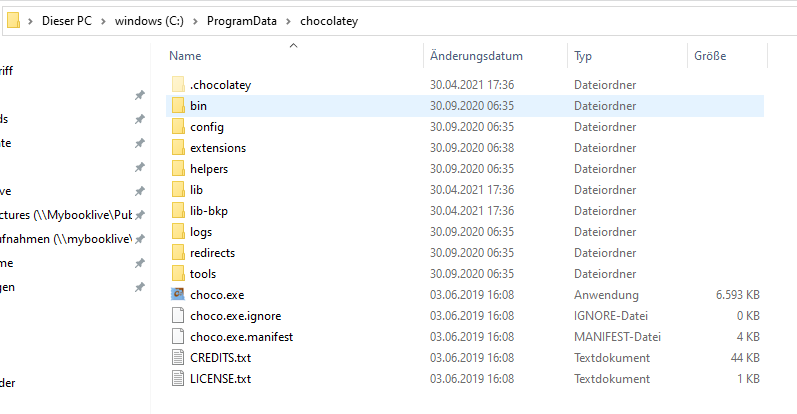Open chevron dropdown after ProgramData

click(x=289, y=21)
